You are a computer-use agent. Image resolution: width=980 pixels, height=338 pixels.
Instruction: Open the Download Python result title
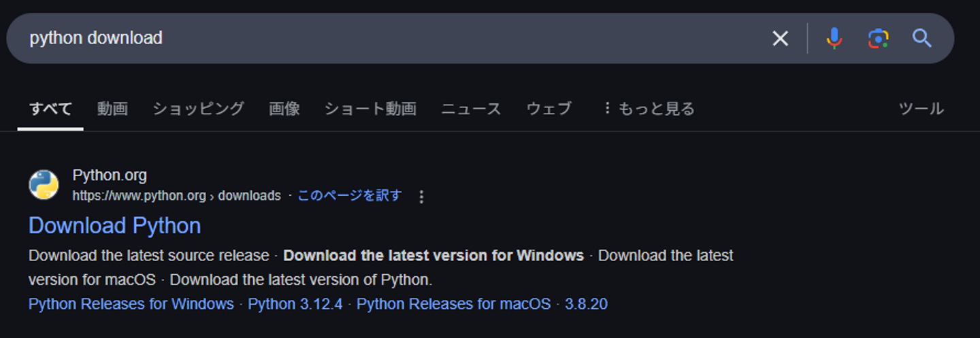click(x=114, y=226)
